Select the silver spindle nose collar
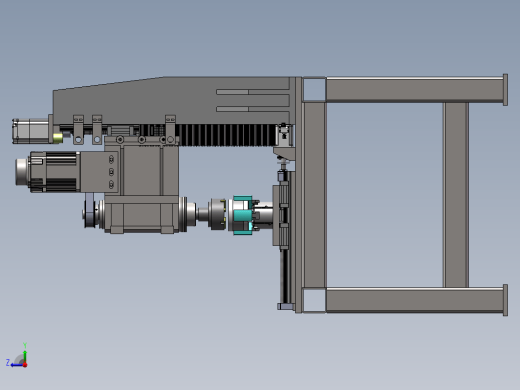This screenshot has width=520, height=390. tap(187, 215)
